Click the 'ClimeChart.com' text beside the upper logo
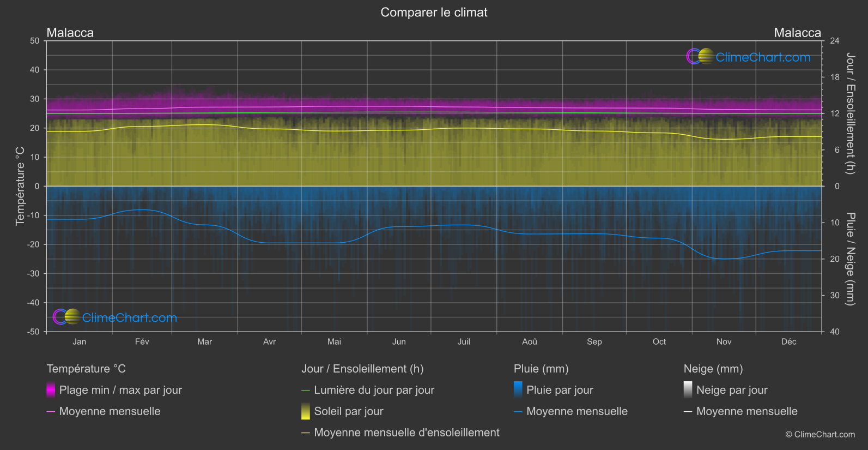Viewport: 868px width, 450px height. [763, 57]
